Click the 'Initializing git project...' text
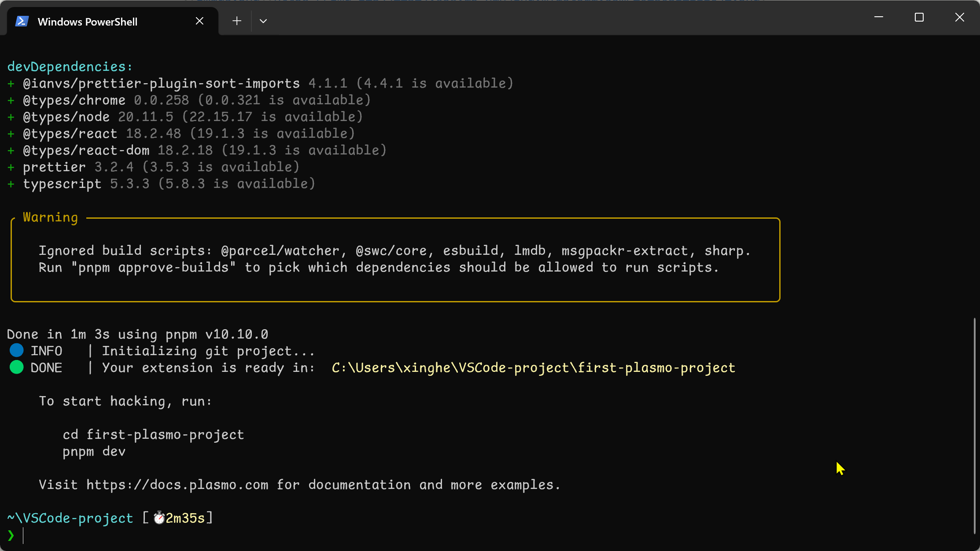The image size is (980, 551). coord(209,351)
